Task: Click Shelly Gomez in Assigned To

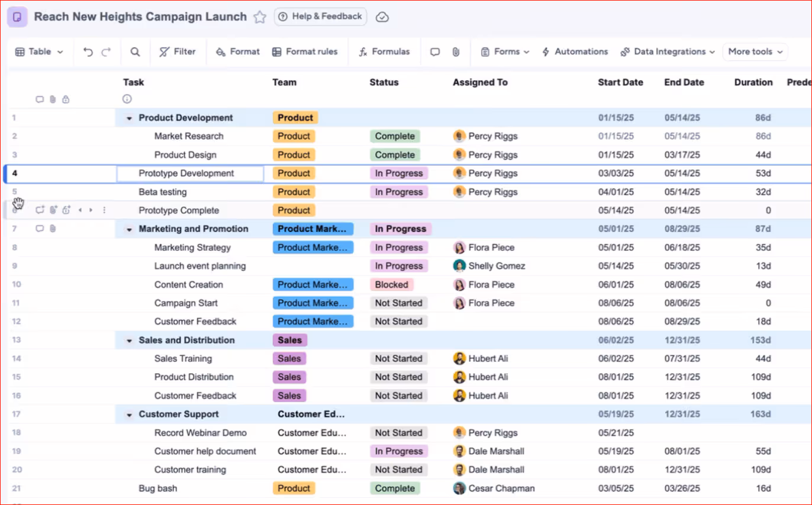Action: click(489, 266)
